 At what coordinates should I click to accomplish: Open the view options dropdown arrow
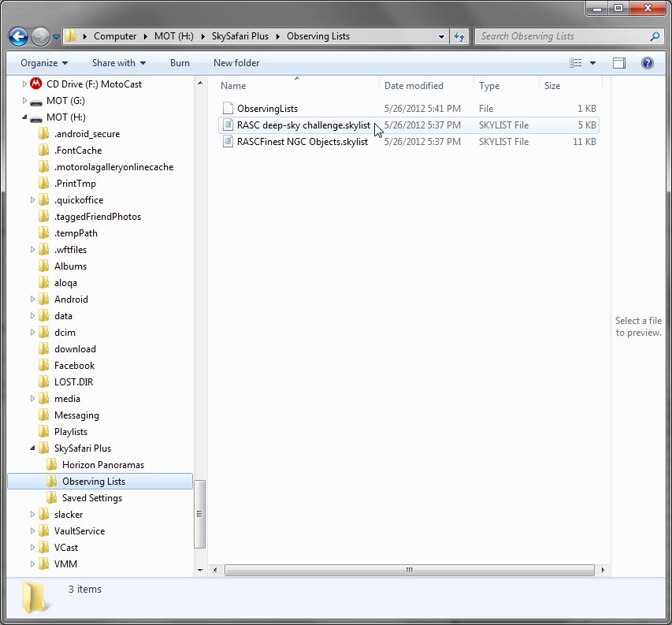(x=592, y=63)
